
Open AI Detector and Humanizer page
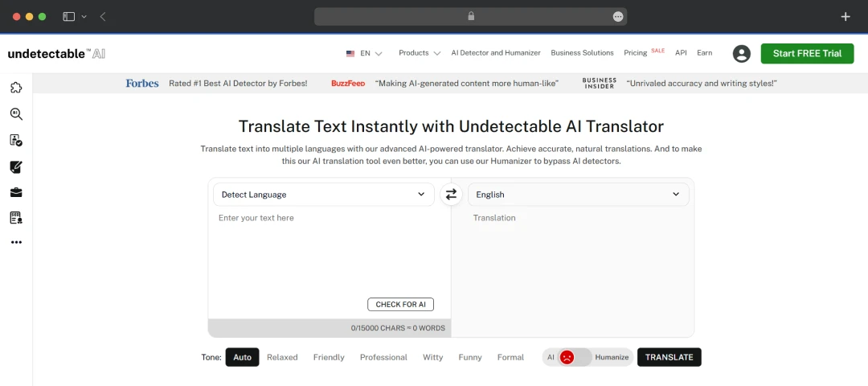[495, 53]
